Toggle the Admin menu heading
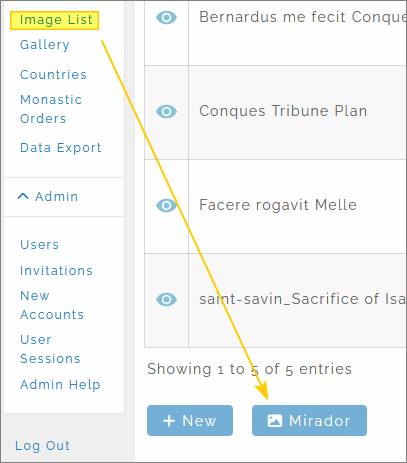 tap(56, 197)
